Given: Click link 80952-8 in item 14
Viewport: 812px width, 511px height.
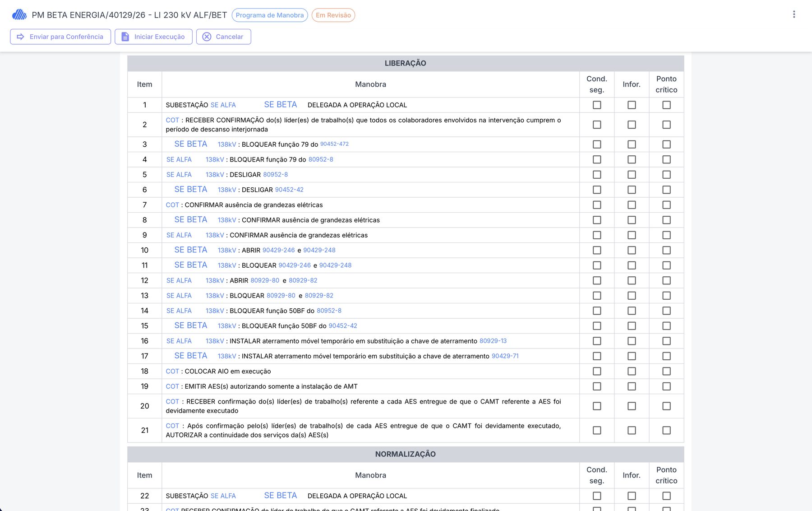Looking at the screenshot, I should click(x=329, y=311).
